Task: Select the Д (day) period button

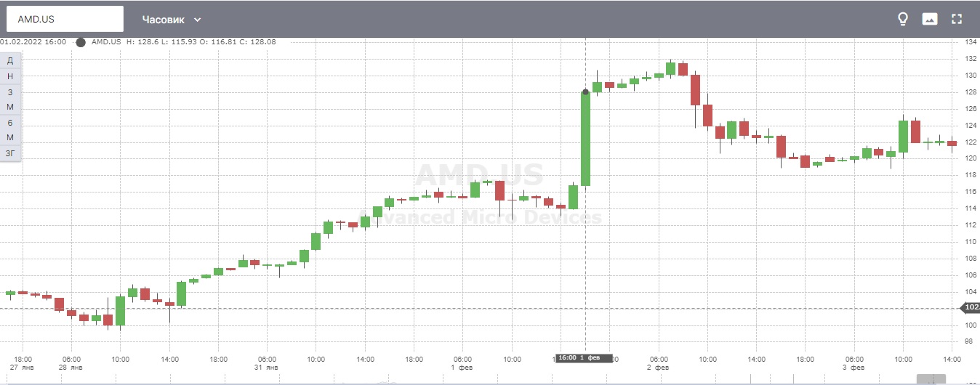Action: point(10,60)
